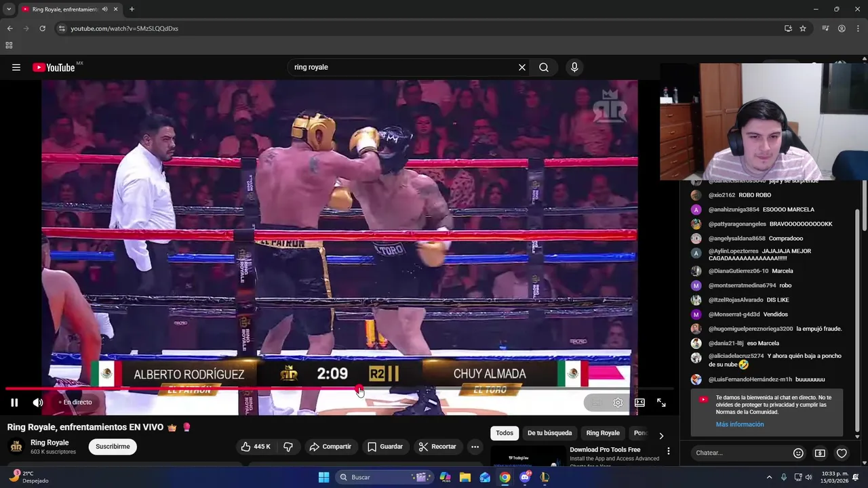Jump to live via En directo
Image resolution: width=868 pixels, height=488 pixels.
click(75, 403)
